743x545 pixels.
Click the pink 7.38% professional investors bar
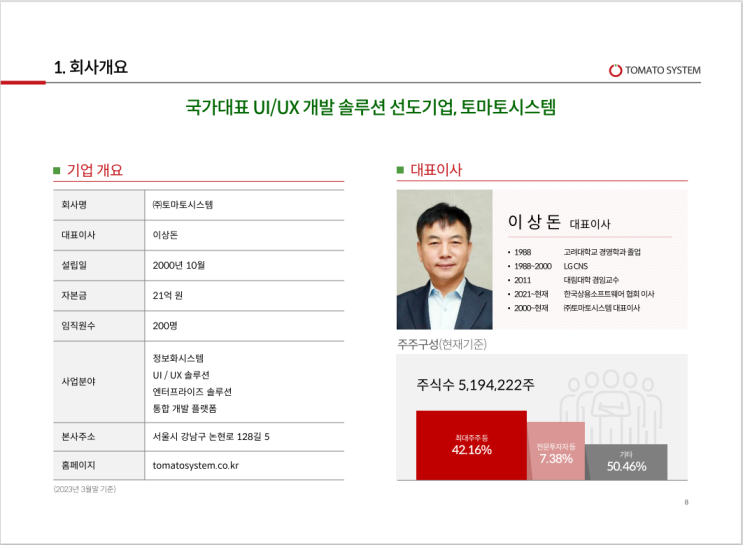tap(556, 451)
